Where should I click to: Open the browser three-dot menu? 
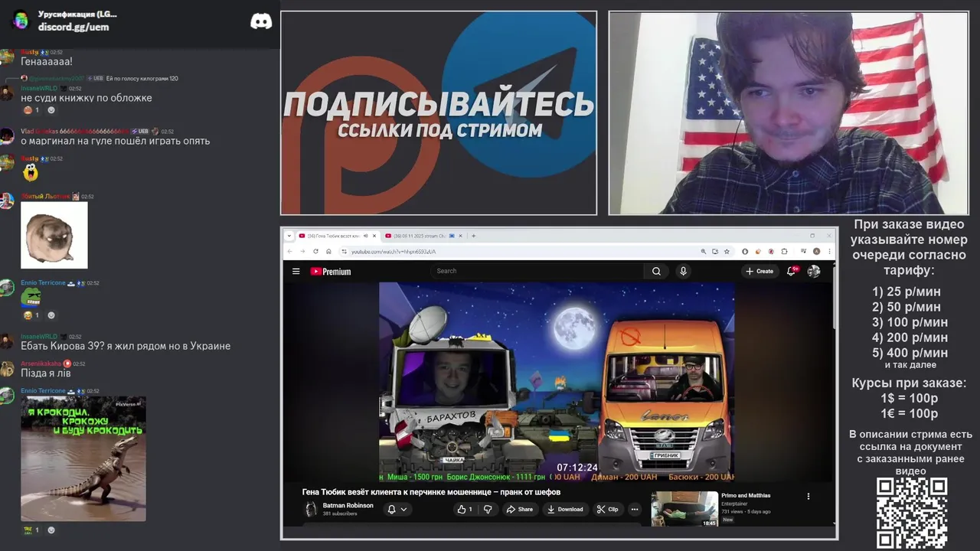829,251
